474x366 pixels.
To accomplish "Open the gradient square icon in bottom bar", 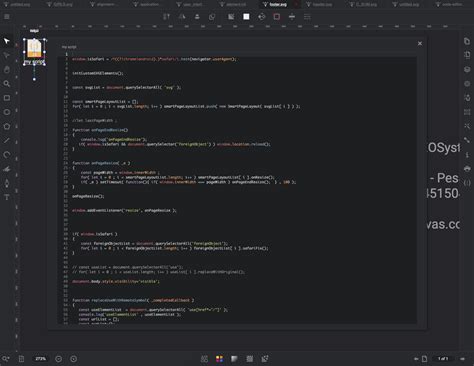I will (x=234, y=359).
